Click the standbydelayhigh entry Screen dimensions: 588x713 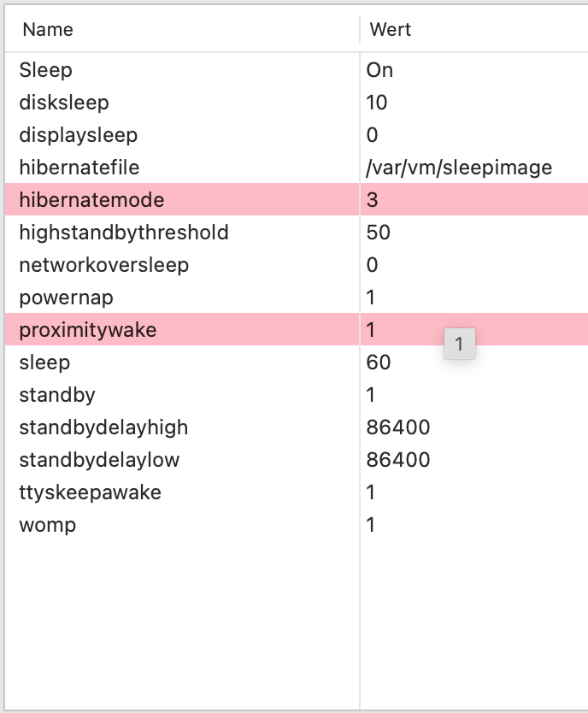pos(103,427)
